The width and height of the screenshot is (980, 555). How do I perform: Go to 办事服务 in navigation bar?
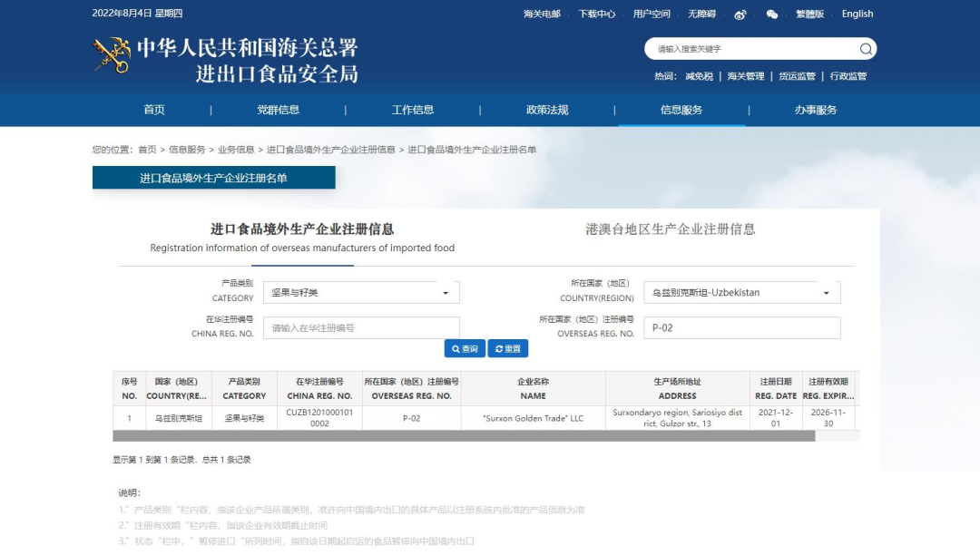(816, 110)
